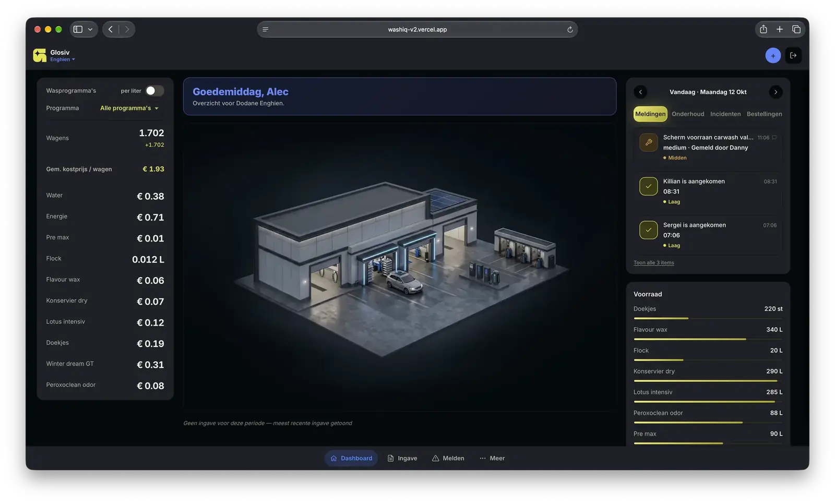
Task: Click the Vandaag · Maandag 12 Okt date
Action: click(708, 92)
